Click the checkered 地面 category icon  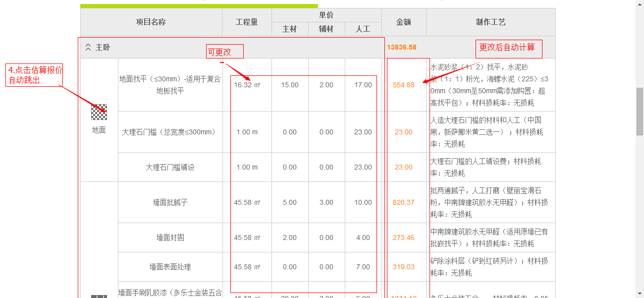[99, 112]
